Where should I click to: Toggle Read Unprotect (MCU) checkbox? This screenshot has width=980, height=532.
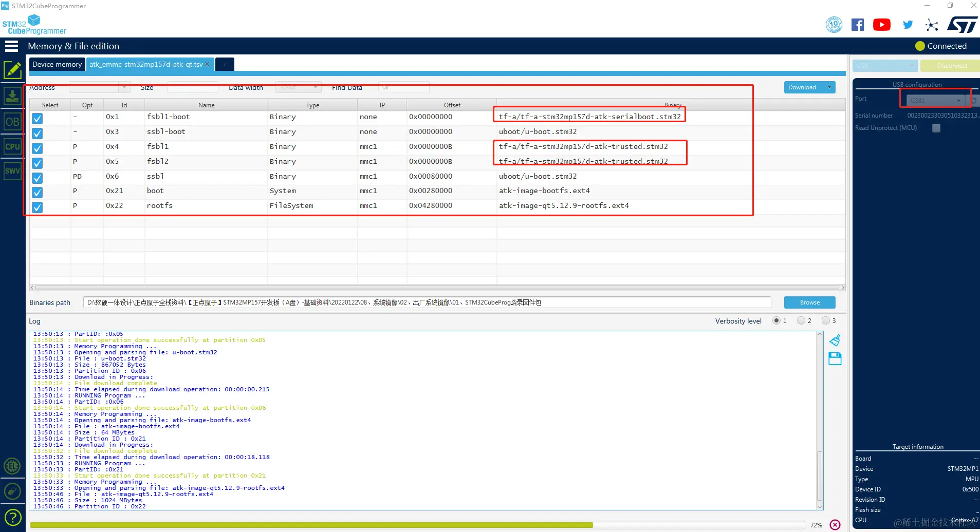[x=936, y=128]
